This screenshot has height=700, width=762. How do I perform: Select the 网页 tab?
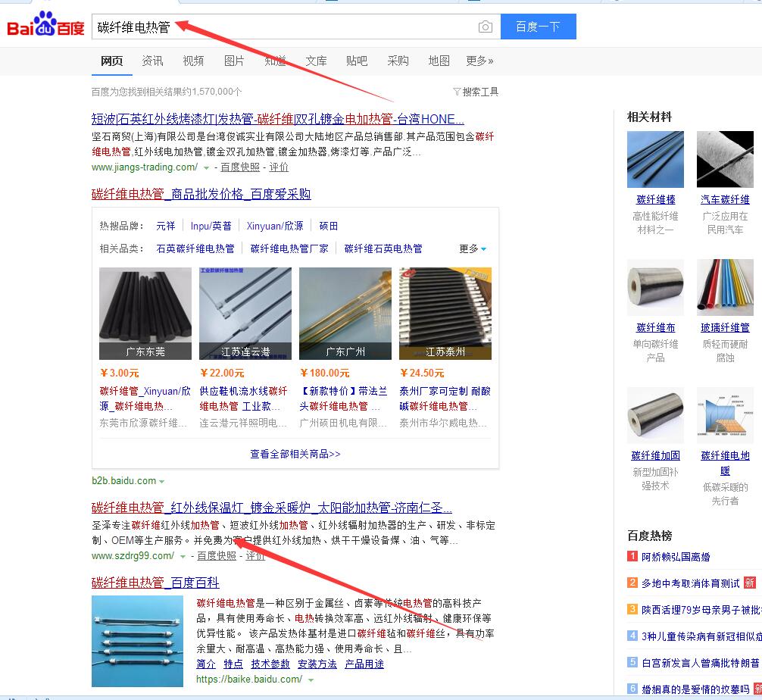pos(112,61)
